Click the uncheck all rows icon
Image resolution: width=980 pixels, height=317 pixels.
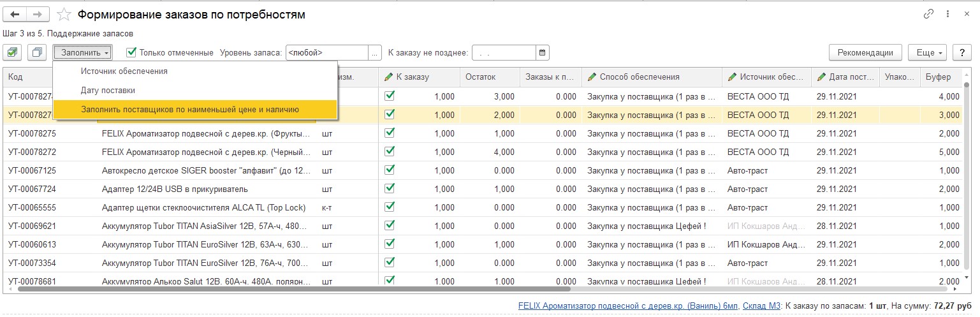(x=37, y=52)
